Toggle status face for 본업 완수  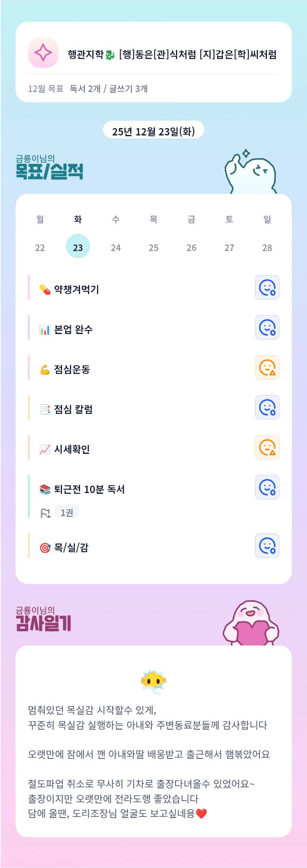(x=267, y=328)
